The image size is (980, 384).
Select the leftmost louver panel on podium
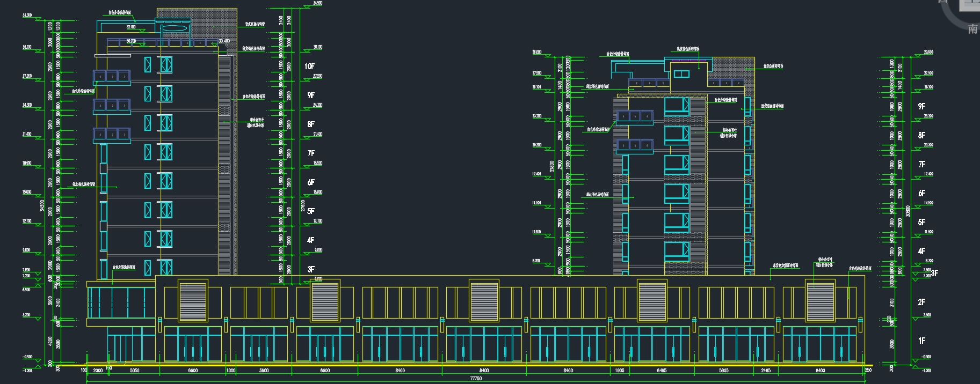point(193,301)
